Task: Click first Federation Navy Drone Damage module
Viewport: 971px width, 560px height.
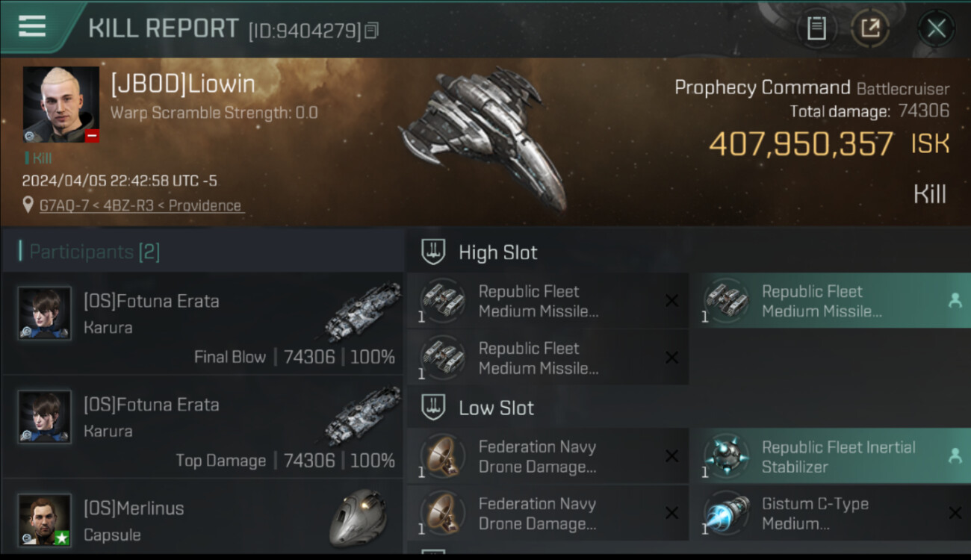Action: [x=547, y=456]
